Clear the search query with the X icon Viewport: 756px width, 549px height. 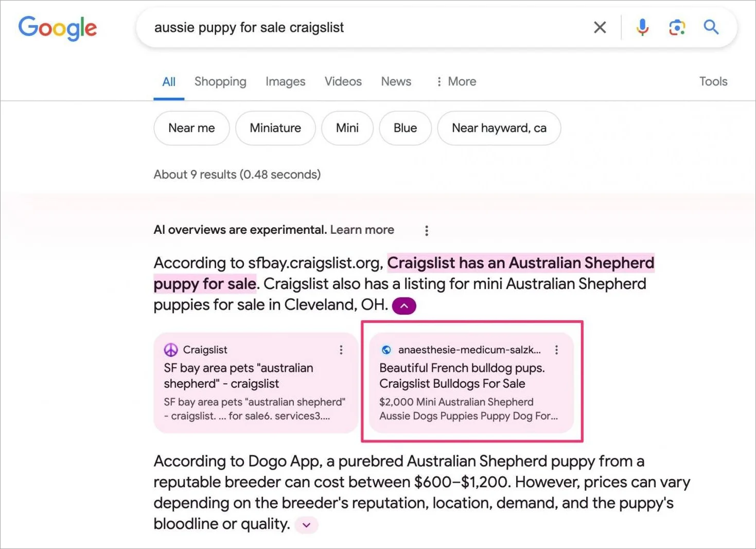(x=600, y=27)
